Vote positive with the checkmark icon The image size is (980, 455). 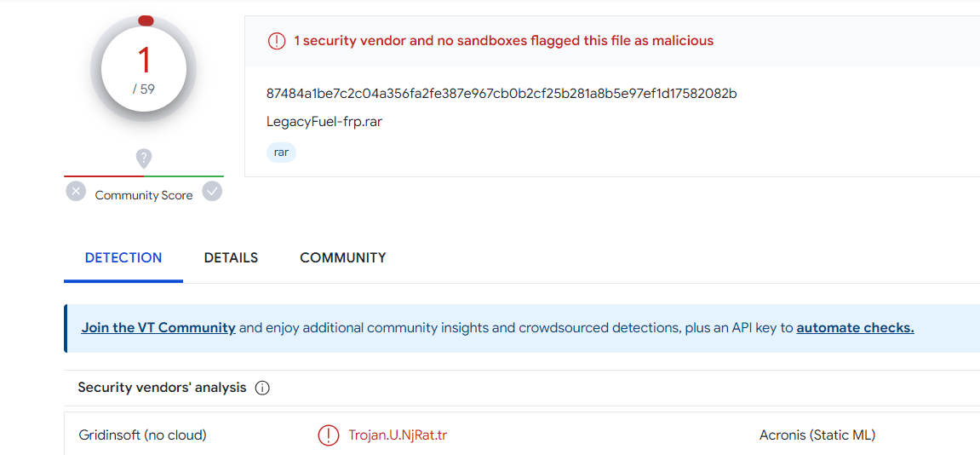click(x=212, y=192)
